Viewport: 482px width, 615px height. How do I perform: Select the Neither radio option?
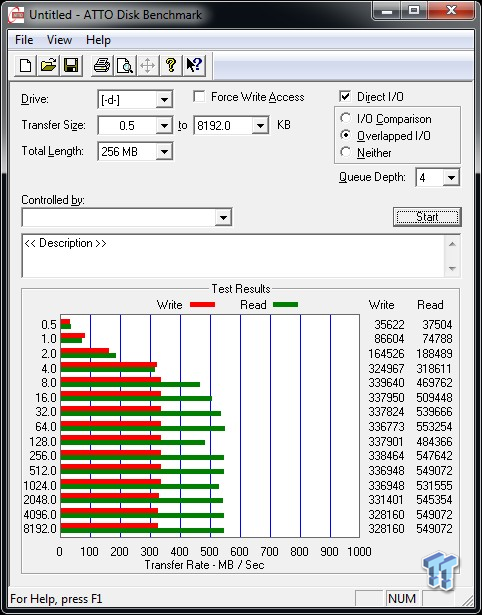point(346,152)
